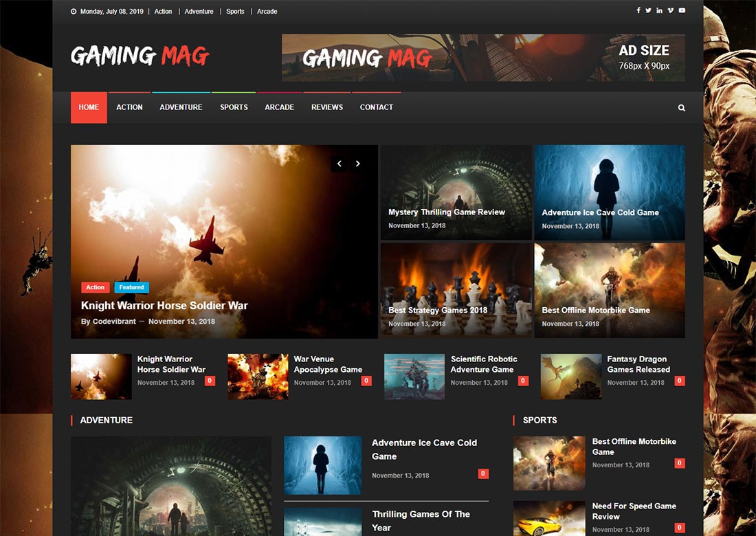Click comment badge for Need For Speed post
The image size is (756, 536).
click(x=679, y=528)
